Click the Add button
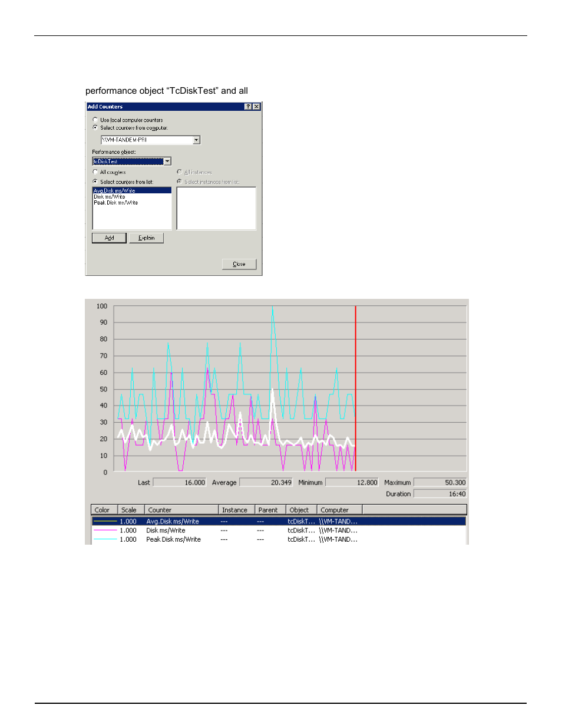This screenshot has width=562, height=728. (x=109, y=238)
